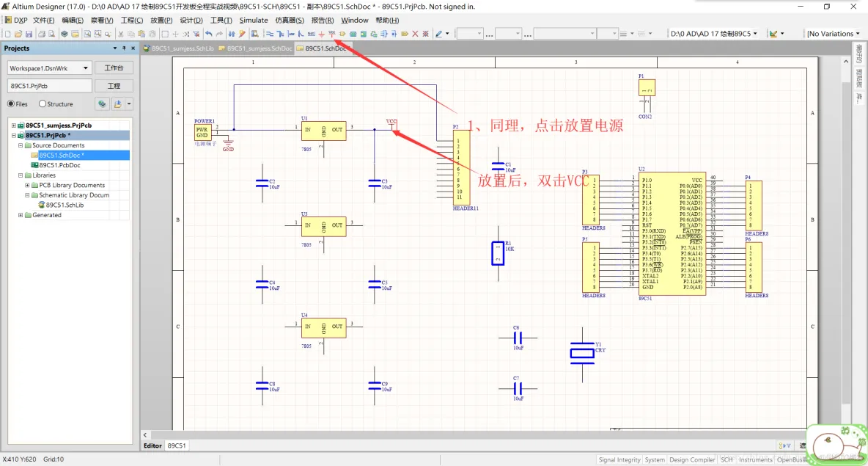Click the Cut scissors icon

click(121, 34)
